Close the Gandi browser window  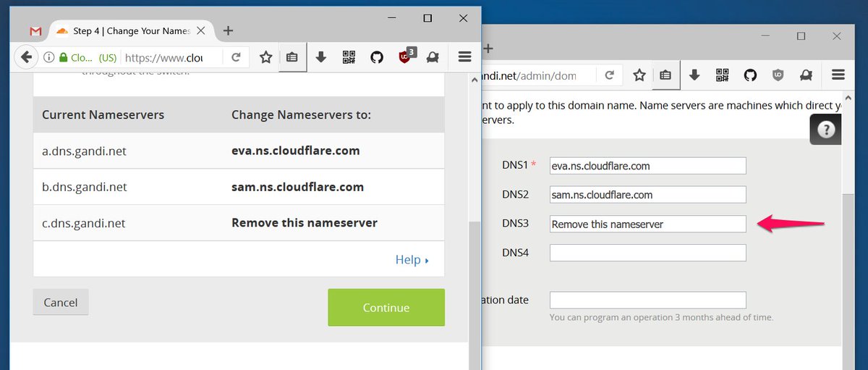[837, 35]
